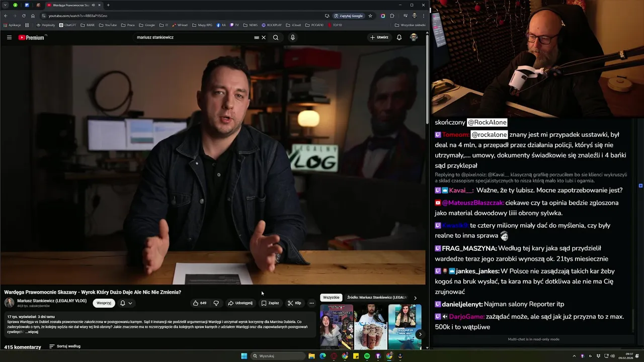Open Mariusz Stankiewicz channel avatar
This screenshot has width=644, height=362.
[x=9, y=303]
